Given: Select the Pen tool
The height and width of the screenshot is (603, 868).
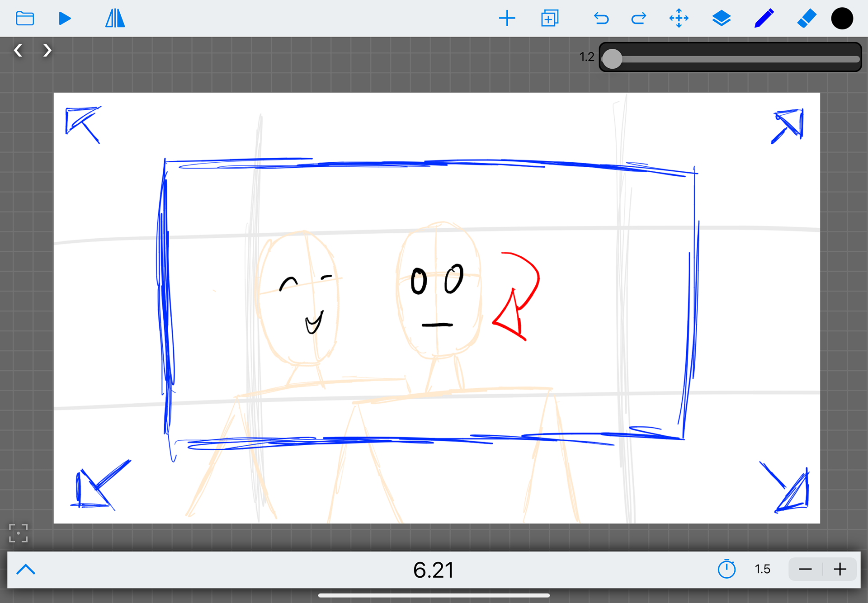Looking at the screenshot, I should 763,18.
